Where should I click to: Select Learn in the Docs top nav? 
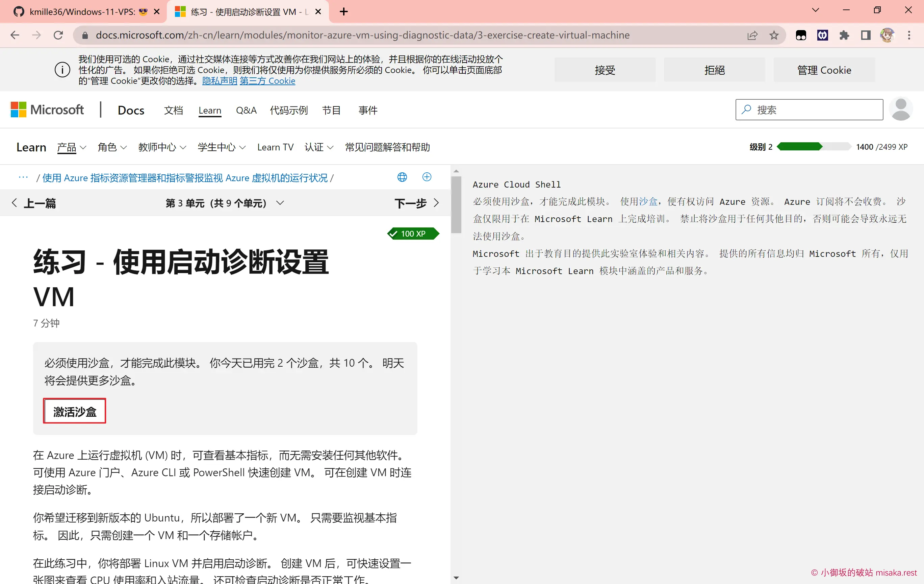210,110
